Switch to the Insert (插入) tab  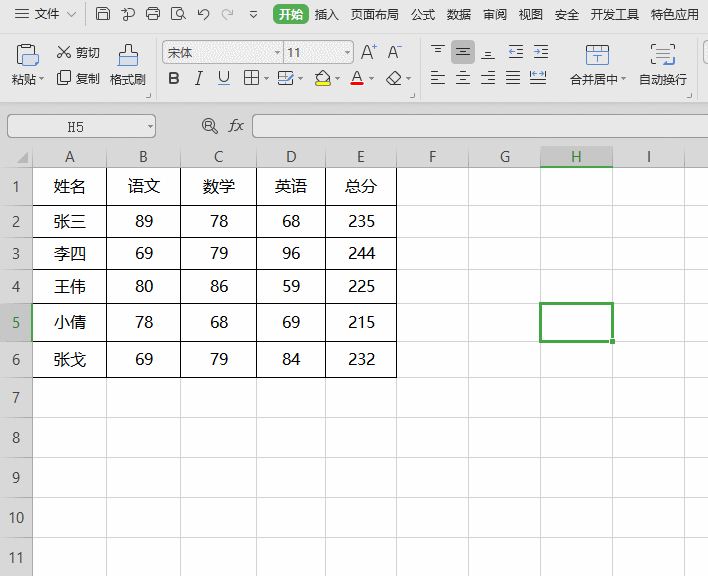(327, 15)
